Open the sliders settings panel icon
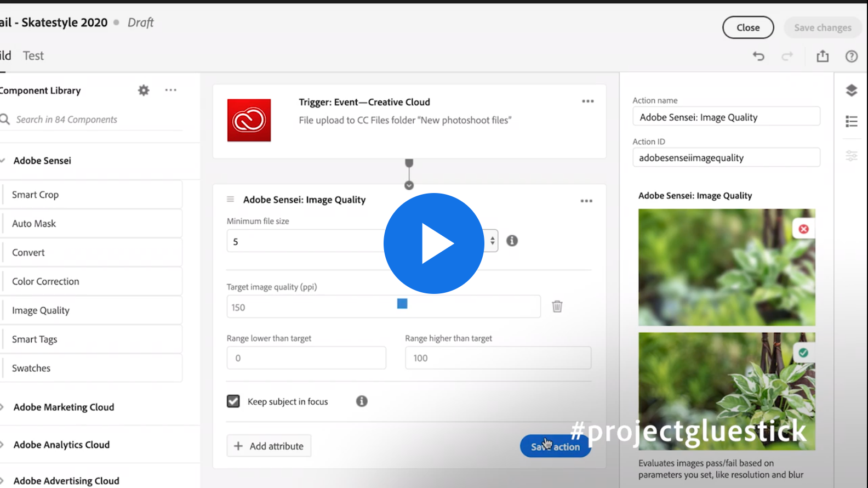The height and width of the screenshot is (488, 868). (x=852, y=156)
